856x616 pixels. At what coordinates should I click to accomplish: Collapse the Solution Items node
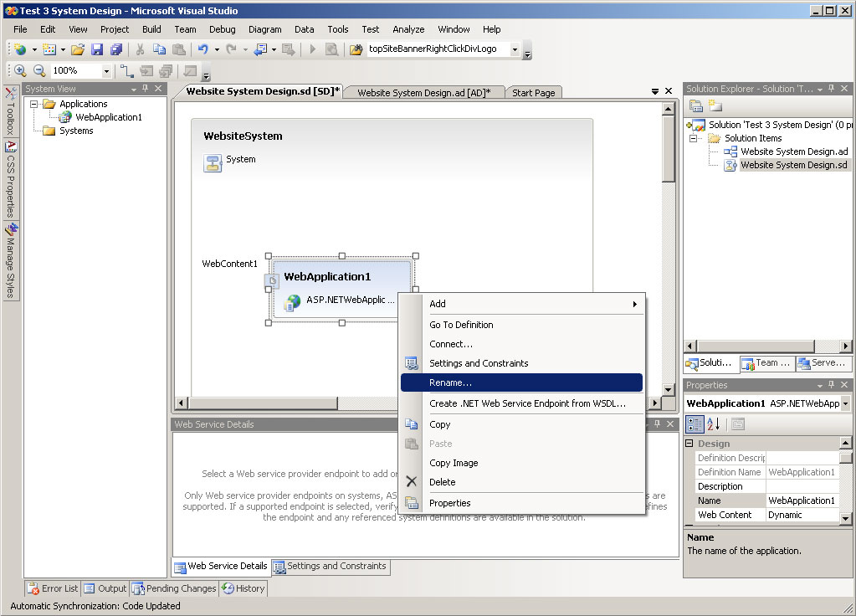click(x=694, y=138)
